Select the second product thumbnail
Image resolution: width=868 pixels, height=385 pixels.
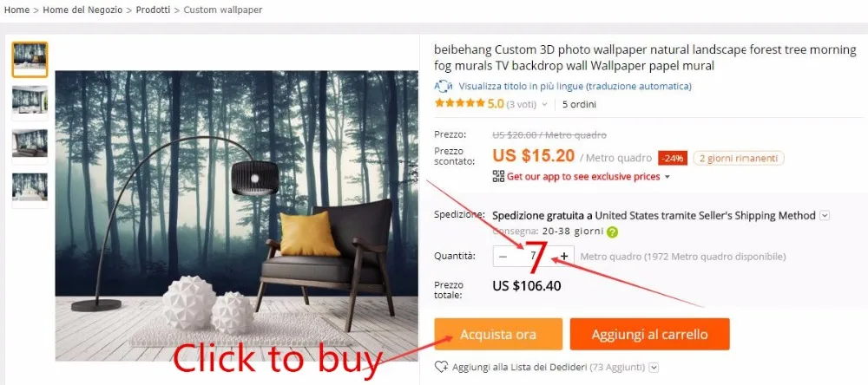[x=30, y=103]
